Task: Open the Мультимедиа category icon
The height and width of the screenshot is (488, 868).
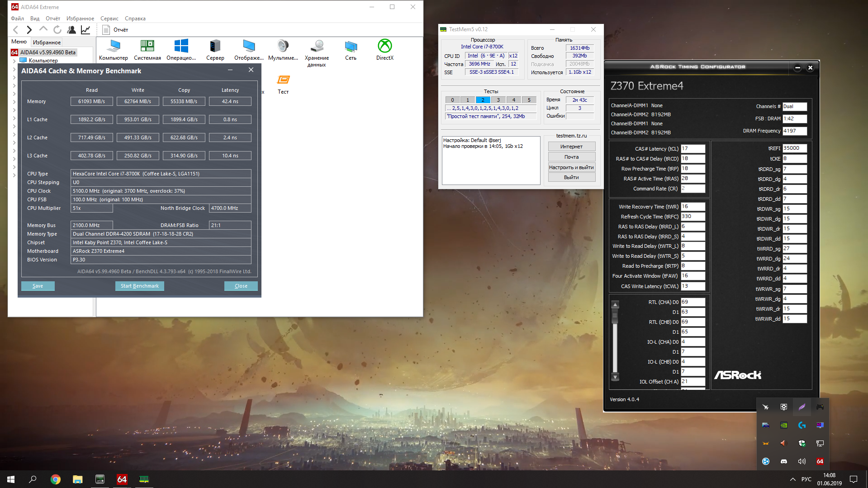Action: point(283,50)
